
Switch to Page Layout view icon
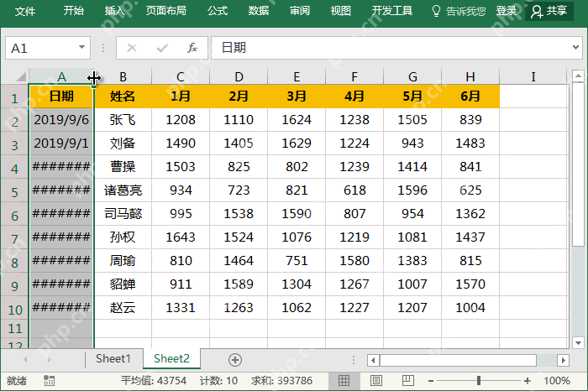tap(376, 381)
